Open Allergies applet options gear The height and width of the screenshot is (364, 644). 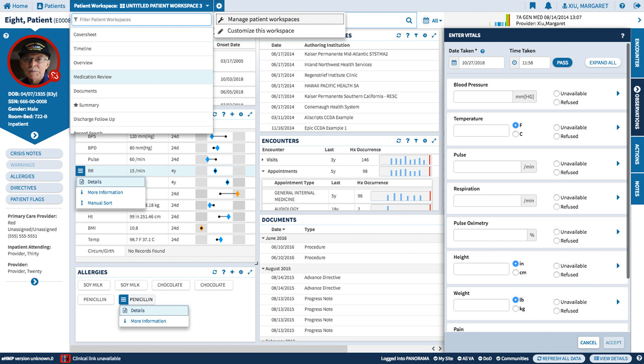click(x=241, y=272)
